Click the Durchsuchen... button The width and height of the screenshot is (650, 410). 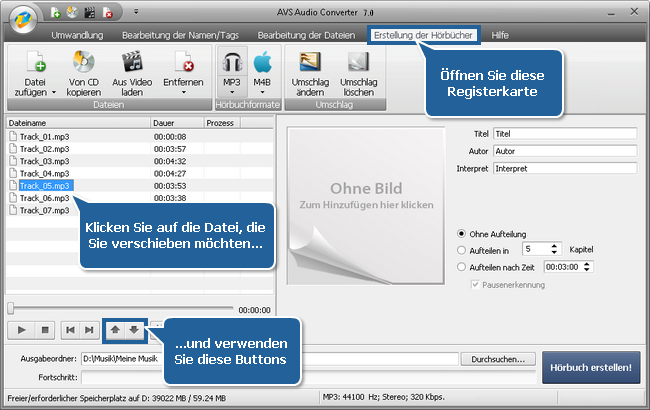tap(502, 358)
